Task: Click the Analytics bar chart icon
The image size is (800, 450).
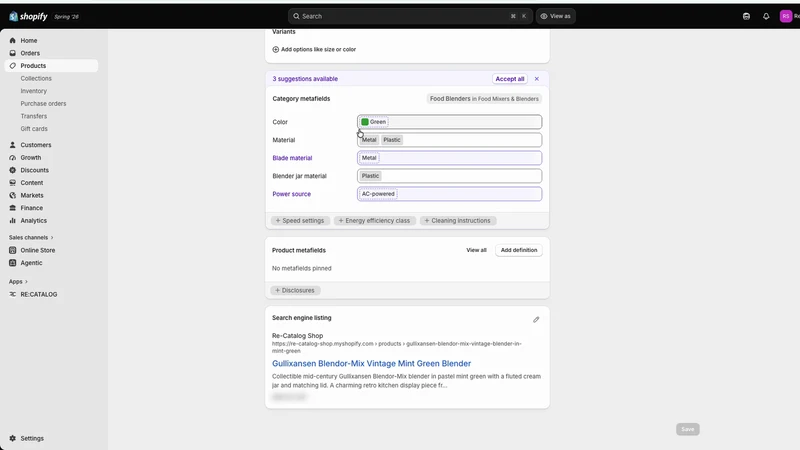Action: coord(13,221)
